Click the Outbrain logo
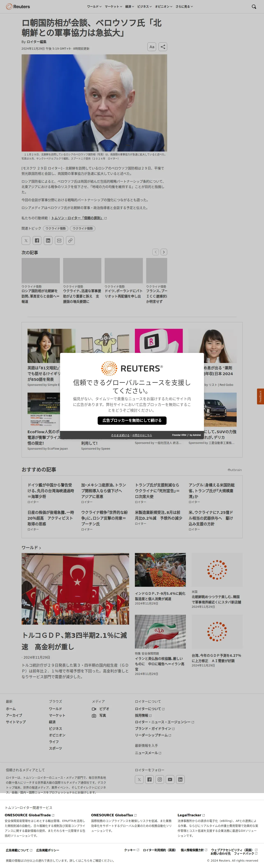Screen dimensions: 264x868 [x=234, y=470]
